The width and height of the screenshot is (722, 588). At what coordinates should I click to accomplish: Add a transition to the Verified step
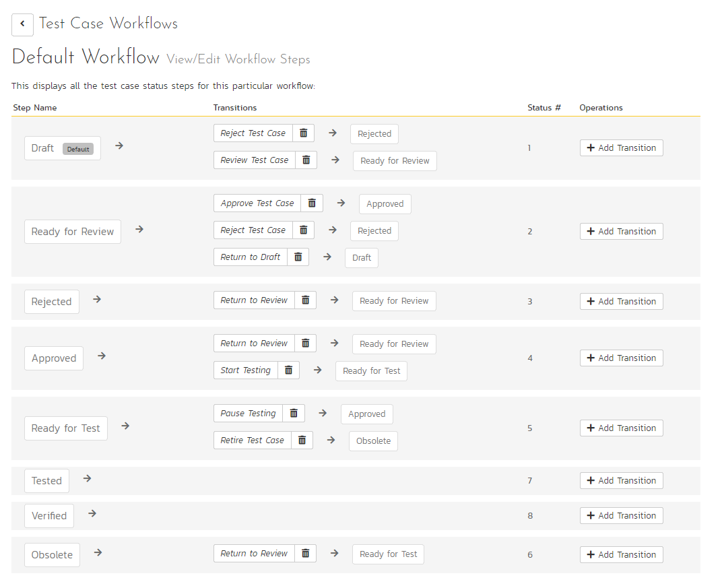[x=621, y=516]
